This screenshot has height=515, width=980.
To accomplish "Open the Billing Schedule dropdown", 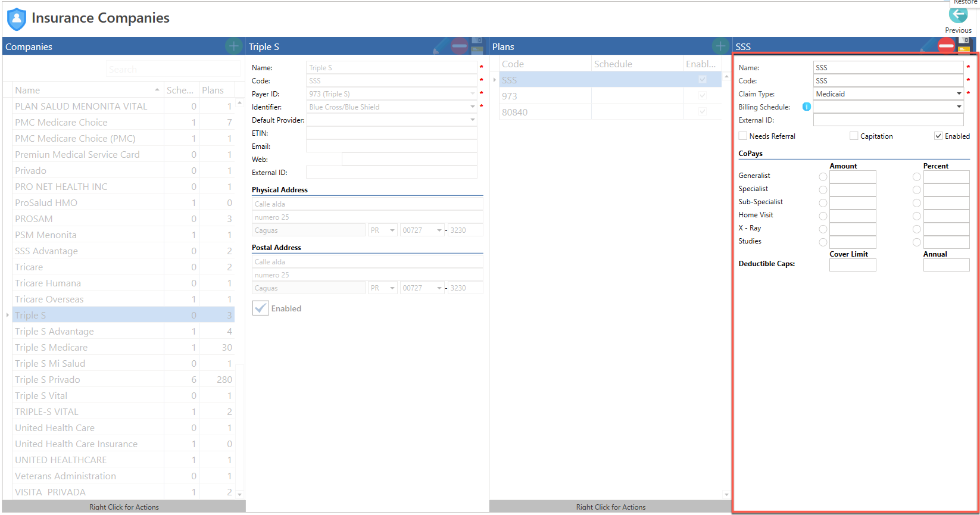I will [x=959, y=107].
